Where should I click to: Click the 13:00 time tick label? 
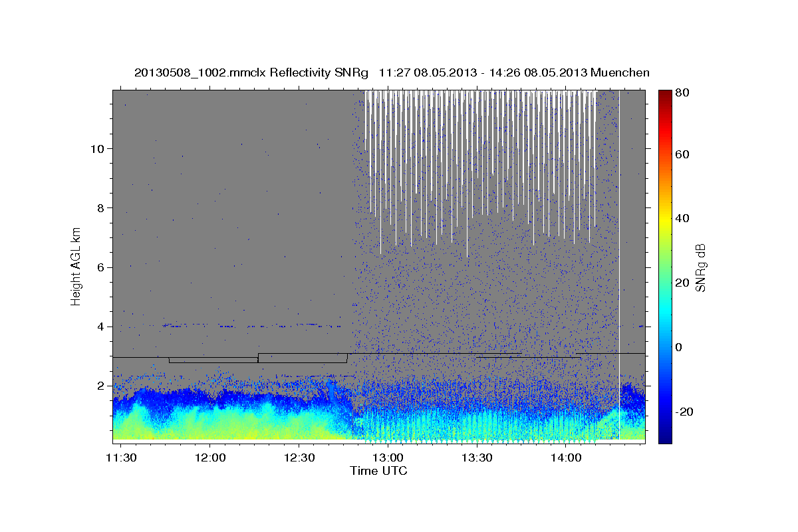pyautogui.click(x=387, y=458)
